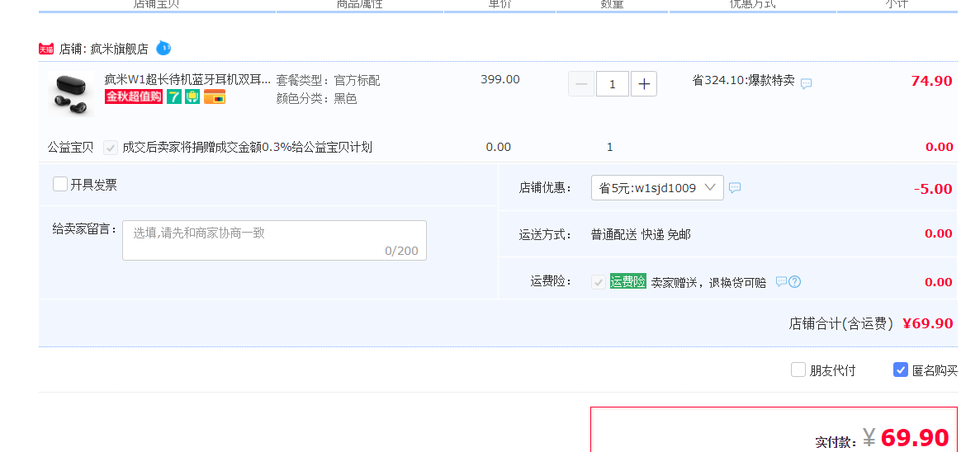Open the 疯米W1超长待机蓝牙耳机 product link
Image resolution: width=980 pixels, height=452 pixels.
[187, 80]
